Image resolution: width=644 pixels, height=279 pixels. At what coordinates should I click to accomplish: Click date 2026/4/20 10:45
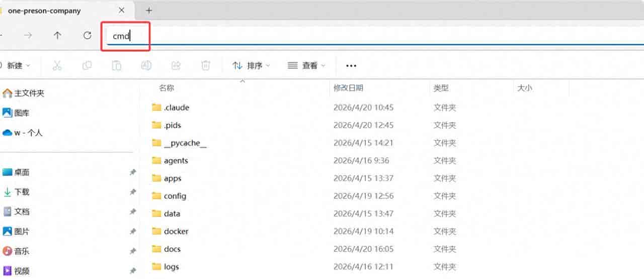(363, 108)
